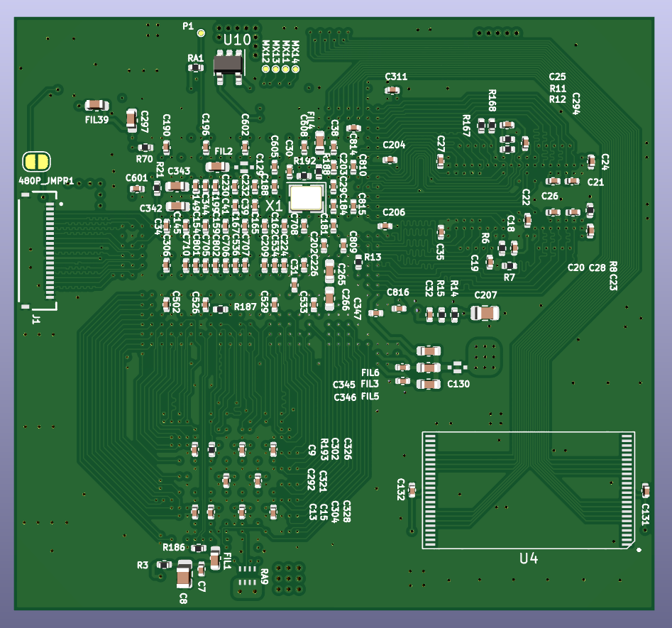Click the FIL3 label
Screen dimensions: 672x628
pos(370,384)
